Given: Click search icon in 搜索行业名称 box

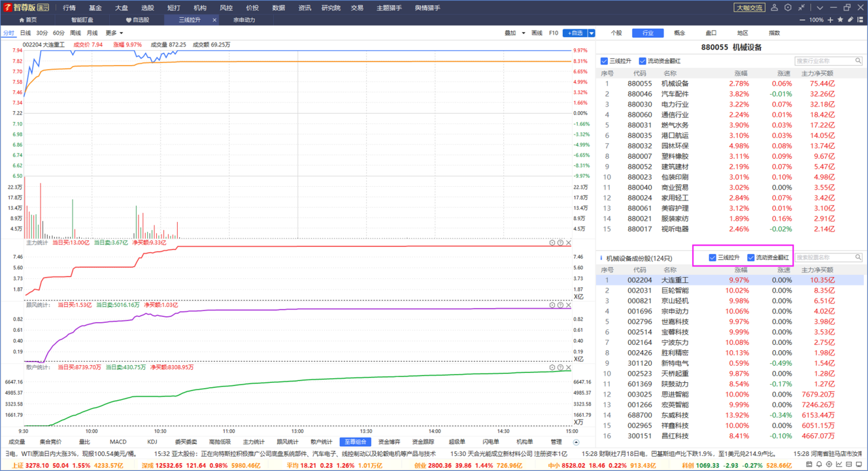Looking at the screenshot, I should [x=858, y=61].
